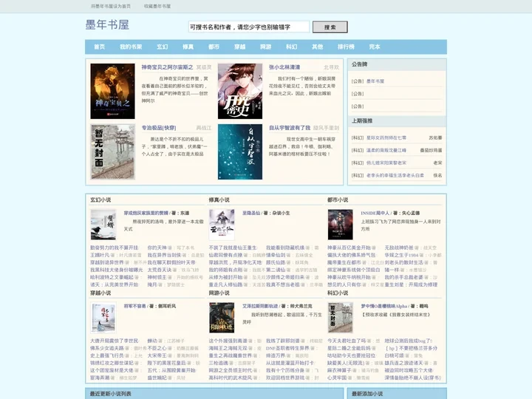Open the 神奇宝贝之阿尔宙斯之 title link

point(167,67)
